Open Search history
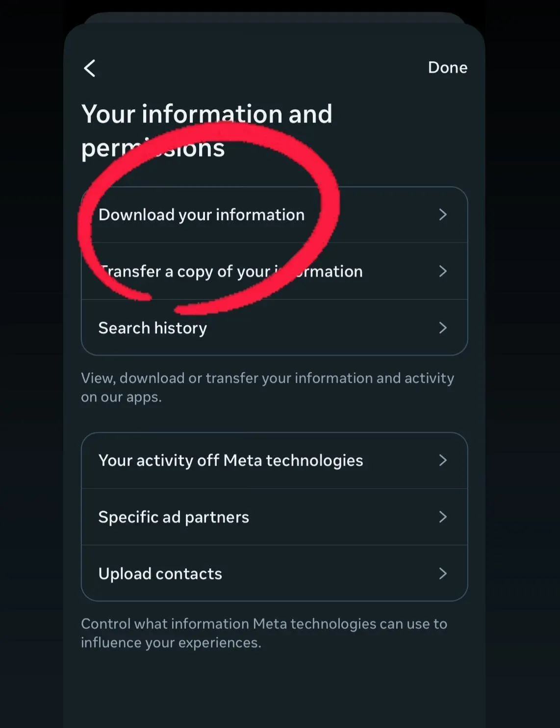560x728 pixels. (153, 328)
